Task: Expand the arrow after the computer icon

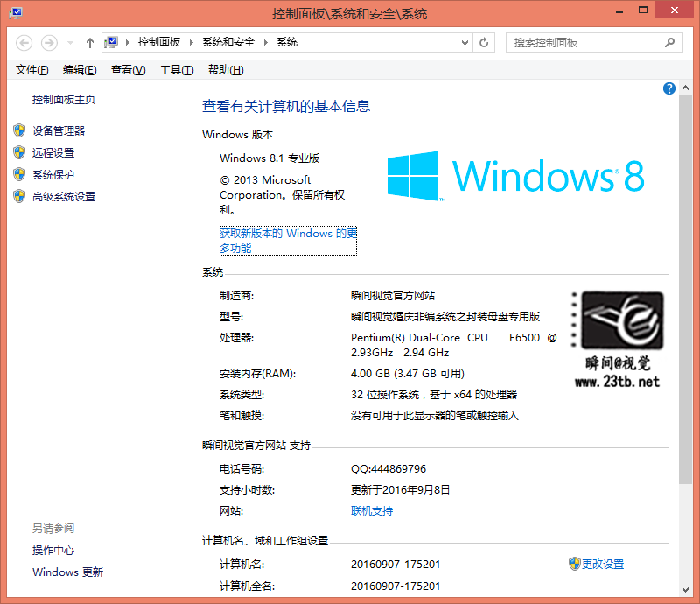Action: click(x=128, y=42)
